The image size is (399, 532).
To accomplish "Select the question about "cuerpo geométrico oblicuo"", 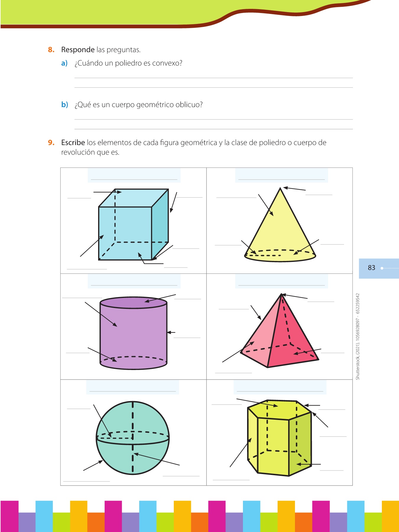I will (138, 105).
